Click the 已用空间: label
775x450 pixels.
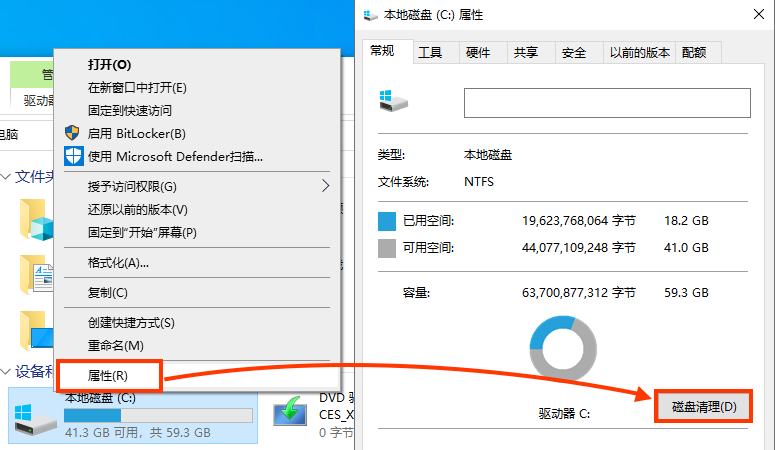click(429, 221)
